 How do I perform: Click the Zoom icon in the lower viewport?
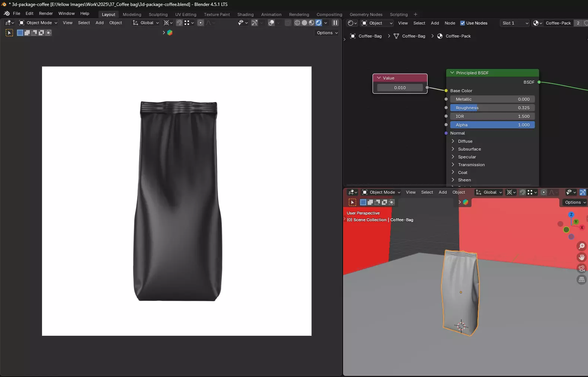click(582, 246)
